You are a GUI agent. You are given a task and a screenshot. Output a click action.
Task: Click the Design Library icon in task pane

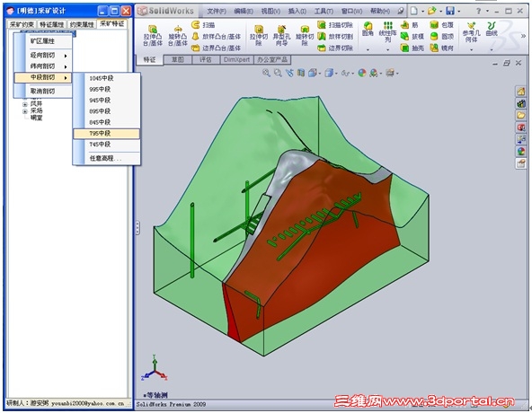[x=521, y=103]
